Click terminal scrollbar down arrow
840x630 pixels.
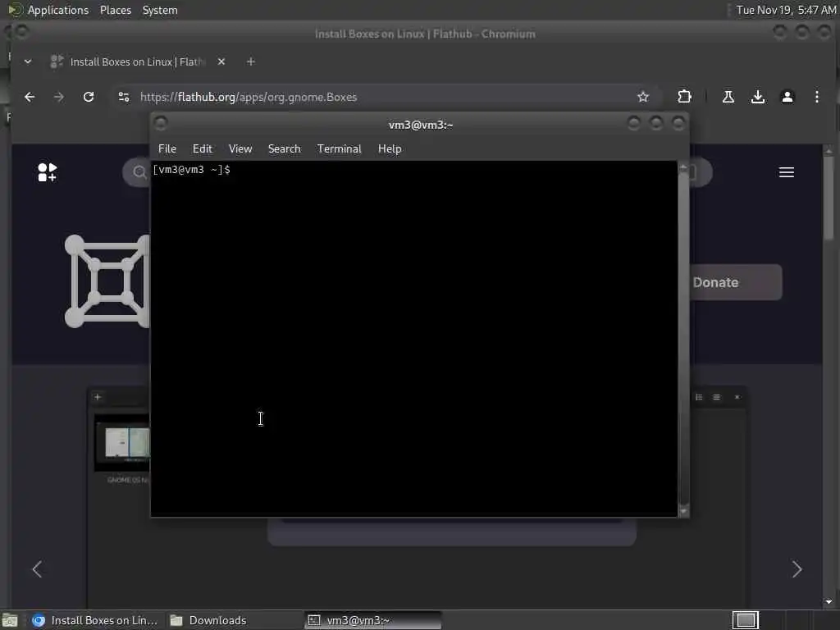[x=683, y=512]
